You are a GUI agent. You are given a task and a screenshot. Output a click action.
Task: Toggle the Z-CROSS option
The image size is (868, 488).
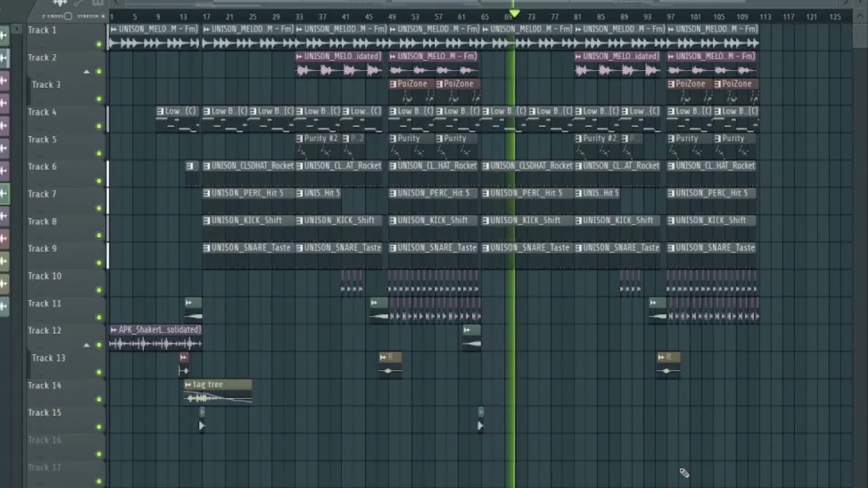[68, 16]
